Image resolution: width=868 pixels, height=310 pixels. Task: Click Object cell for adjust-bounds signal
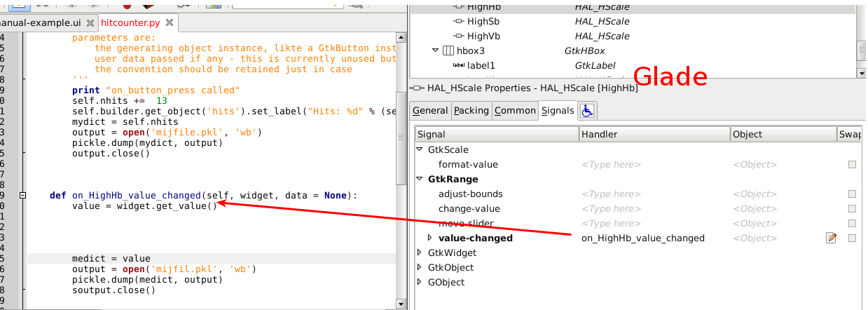[x=783, y=194]
